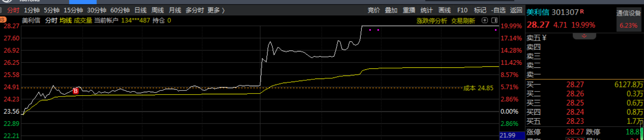Image resolution: width=644 pixels, height=140 pixels.
Task: Remove from watchlist via -自选
Action: click(x=498, y=10)
